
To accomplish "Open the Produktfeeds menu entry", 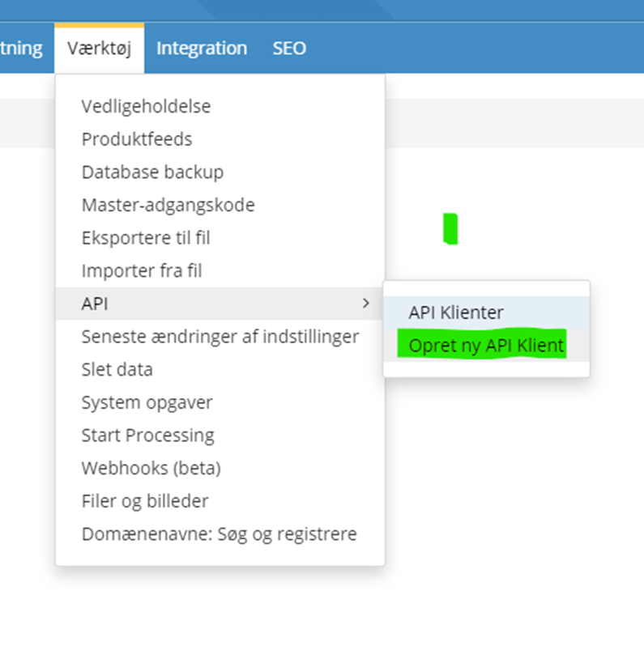I will pos(137,139).
